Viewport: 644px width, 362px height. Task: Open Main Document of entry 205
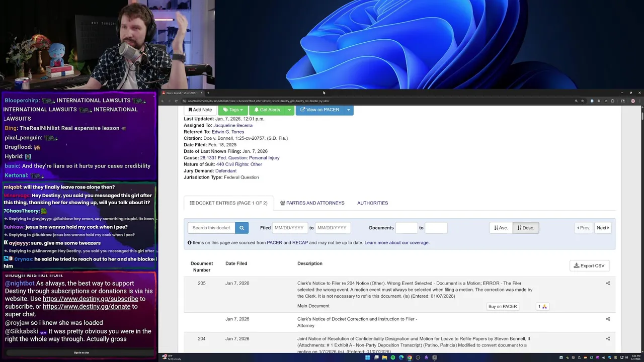tap(313, 306)
